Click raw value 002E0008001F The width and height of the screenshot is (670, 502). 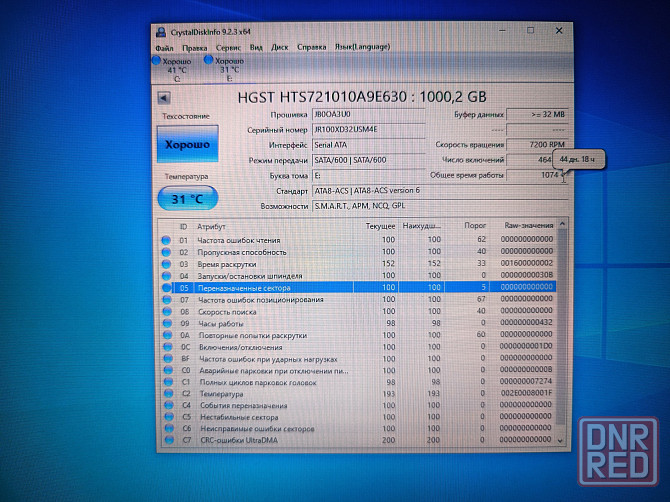(x=526, y=393)
